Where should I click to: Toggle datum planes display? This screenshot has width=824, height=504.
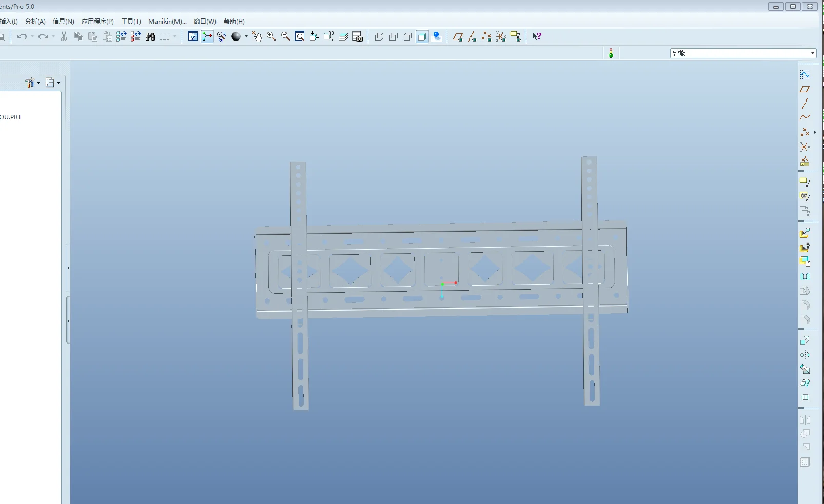(458, 36)
